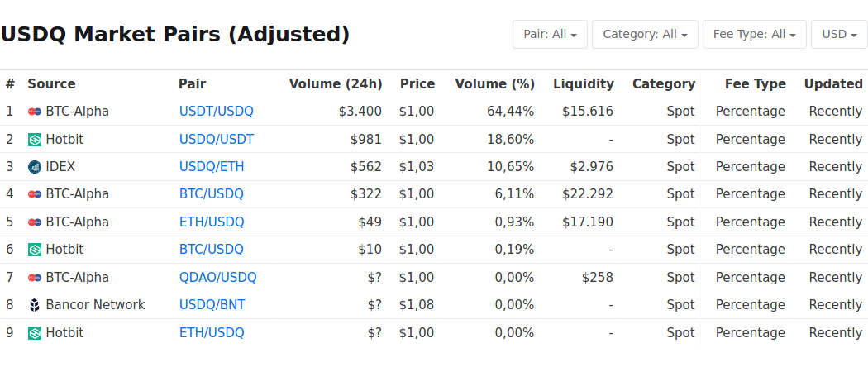
Task: Click the BTC-Alpha logo in row 1
Action: coord(35,112)
